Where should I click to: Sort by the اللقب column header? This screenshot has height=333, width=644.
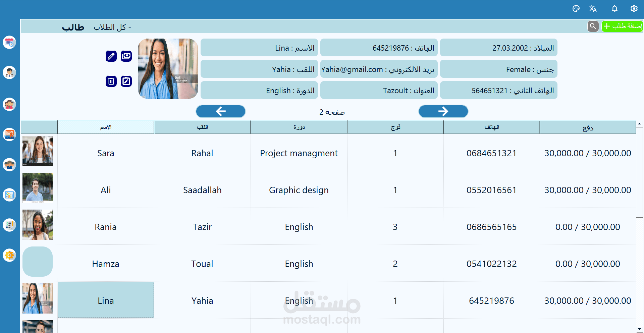202,127
